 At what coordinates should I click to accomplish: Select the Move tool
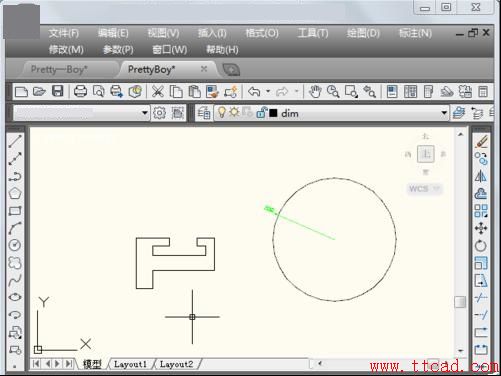(481, 228)
